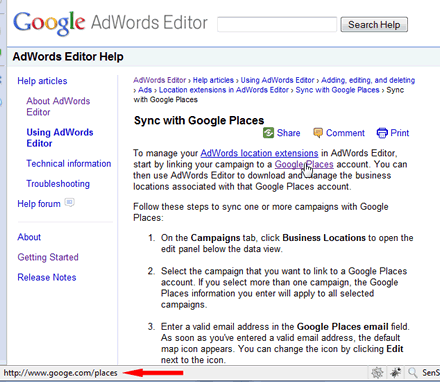The height and width of the screenshot is (382, 440).
Task: Click the Google logo
Action: click(49, 23)
